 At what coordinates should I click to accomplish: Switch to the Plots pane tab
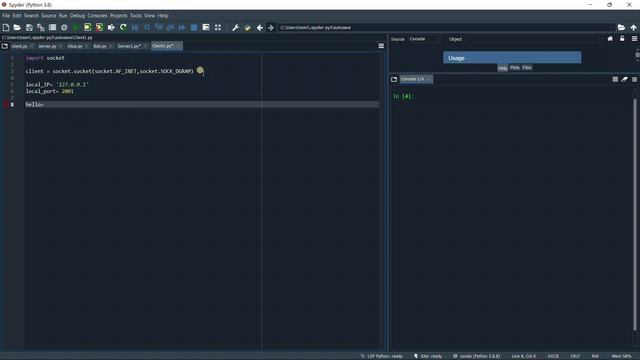[515, 68]
